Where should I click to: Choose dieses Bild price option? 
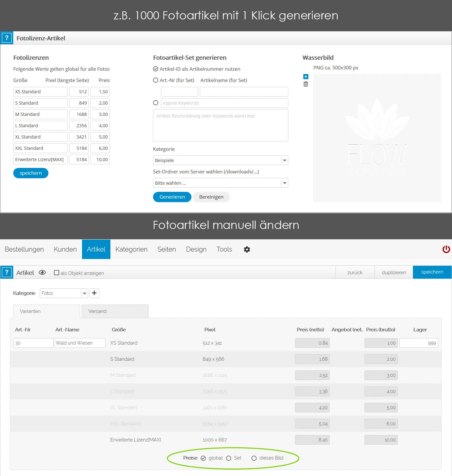click(x=254, y=458)
